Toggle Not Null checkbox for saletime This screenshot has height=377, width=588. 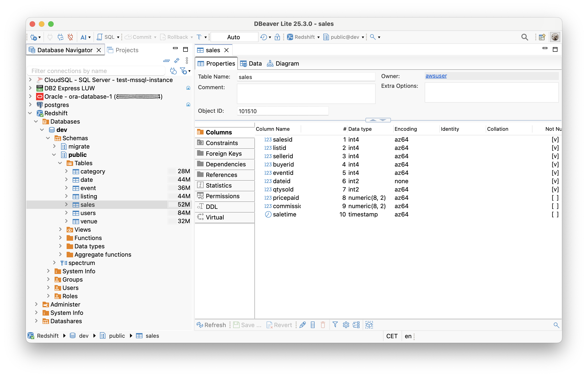(x=555, y=214)
